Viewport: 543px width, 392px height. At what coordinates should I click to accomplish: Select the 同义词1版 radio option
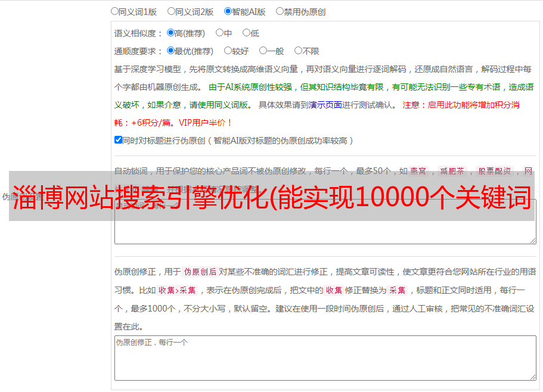tap(114, 11)
